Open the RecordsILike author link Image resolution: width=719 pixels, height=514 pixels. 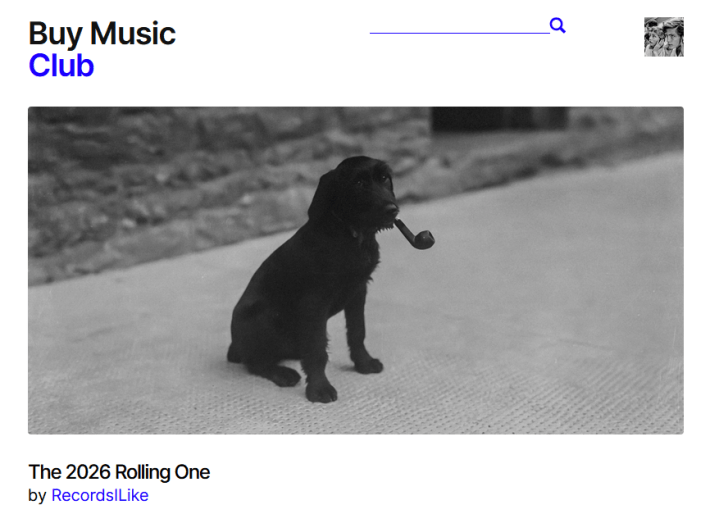point(100,495)
